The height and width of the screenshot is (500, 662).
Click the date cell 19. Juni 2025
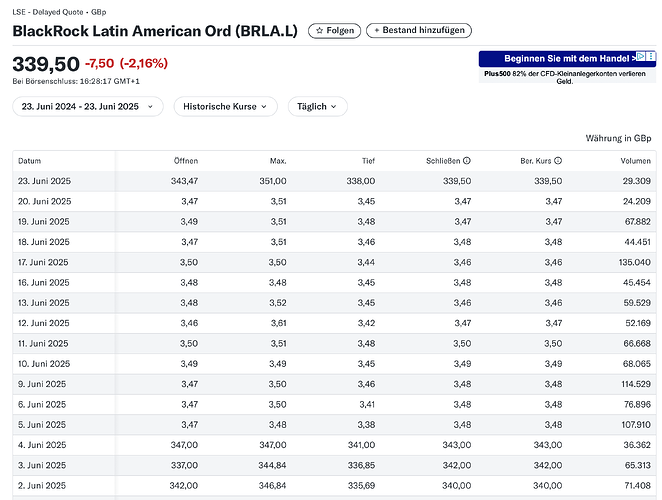pyautogui.click(x=43, y=222)
